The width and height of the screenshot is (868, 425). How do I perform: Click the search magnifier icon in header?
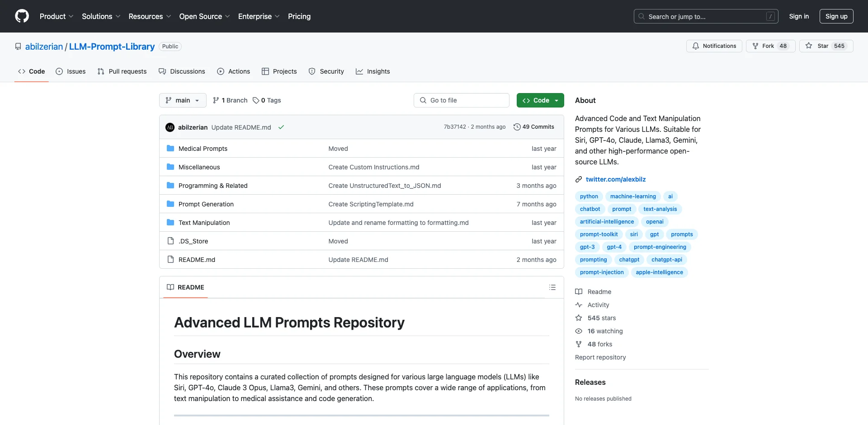tap(642, 16)
